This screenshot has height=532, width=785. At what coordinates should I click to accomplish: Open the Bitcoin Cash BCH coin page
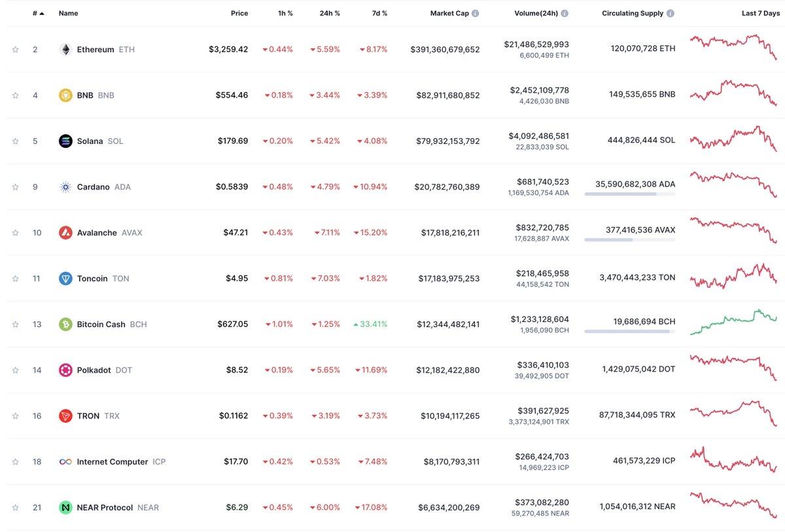pyautogui.click(x=112, y=325)
